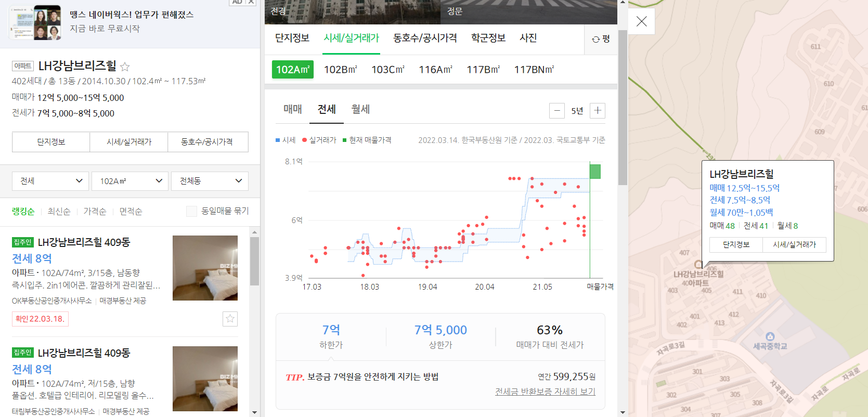
Task: Click the listing scrollbar down arrow
Action: 254,412
